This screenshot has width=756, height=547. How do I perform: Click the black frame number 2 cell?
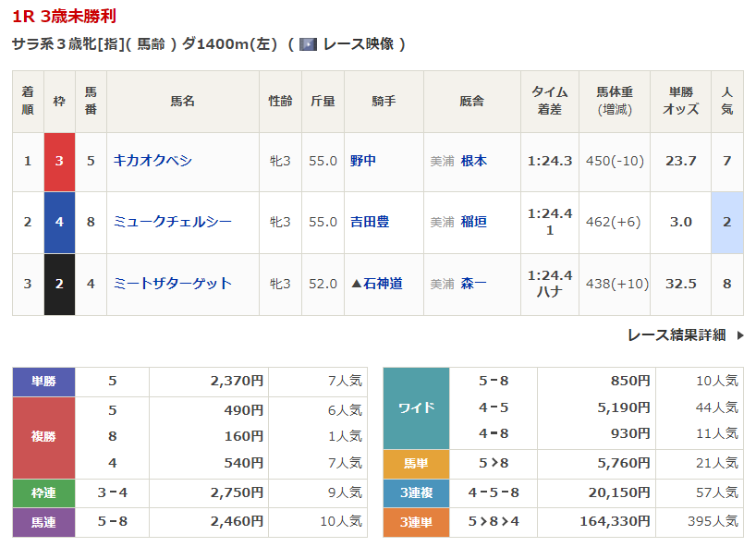pos(59,284)
